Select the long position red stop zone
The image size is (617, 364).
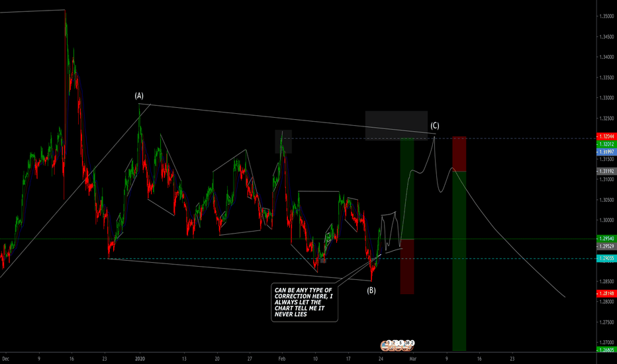(x=407, y=267)
